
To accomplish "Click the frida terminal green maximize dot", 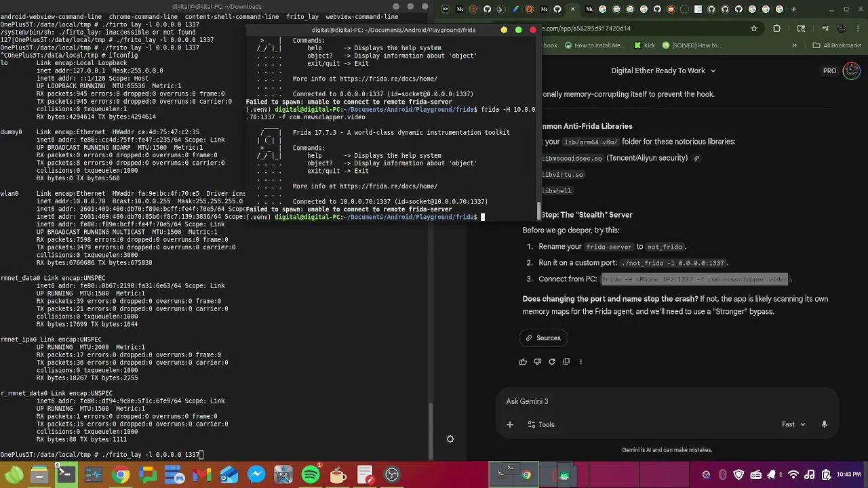I will 518,30.
